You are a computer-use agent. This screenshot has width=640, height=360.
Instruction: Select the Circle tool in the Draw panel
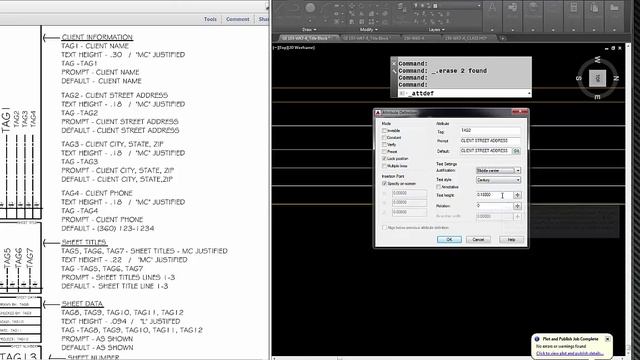310,8
